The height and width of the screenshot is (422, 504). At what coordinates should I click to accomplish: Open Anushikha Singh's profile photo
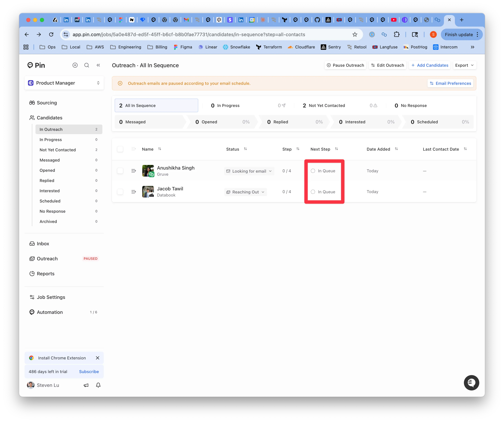148,171
